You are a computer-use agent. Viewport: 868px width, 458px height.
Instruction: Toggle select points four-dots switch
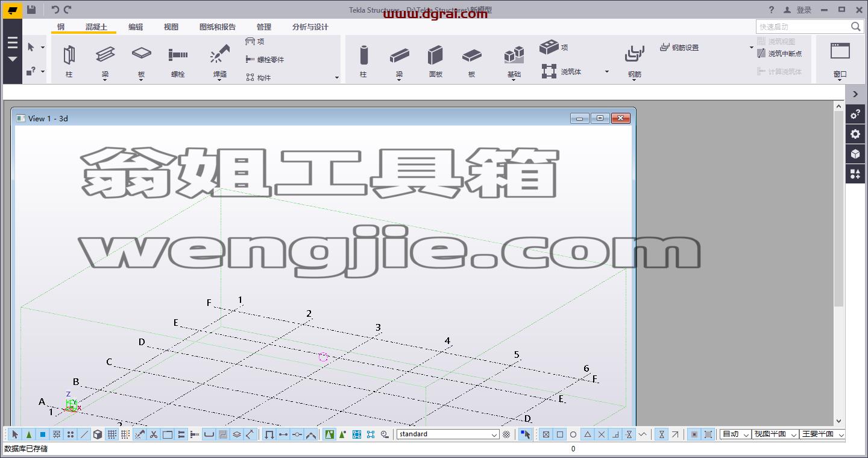[x=71, y=434]
